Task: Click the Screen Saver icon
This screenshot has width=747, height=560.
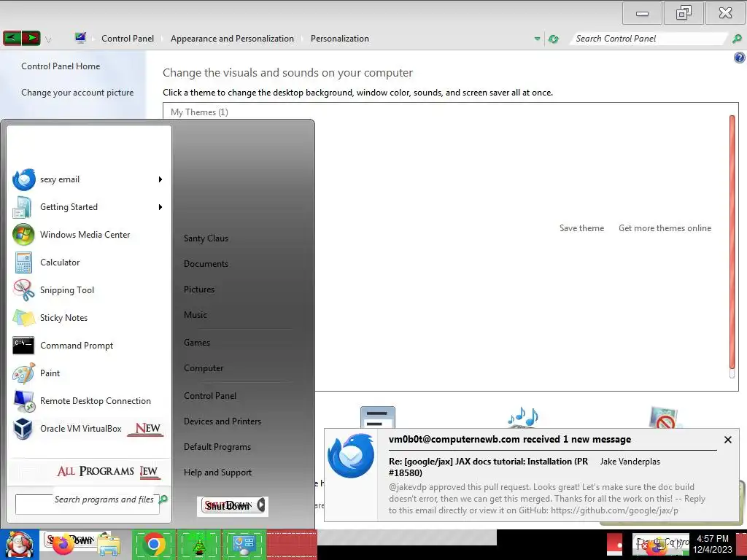Action: coord(665,417)
